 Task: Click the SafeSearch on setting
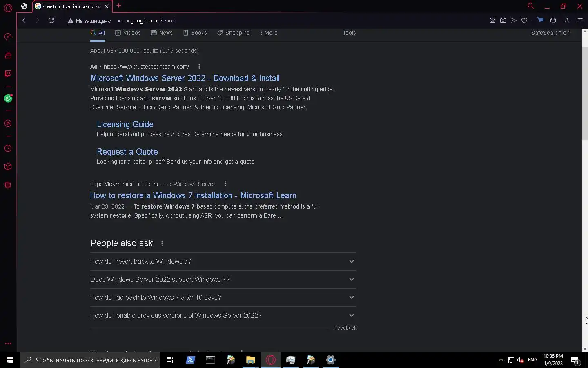[x=550, y=33]
